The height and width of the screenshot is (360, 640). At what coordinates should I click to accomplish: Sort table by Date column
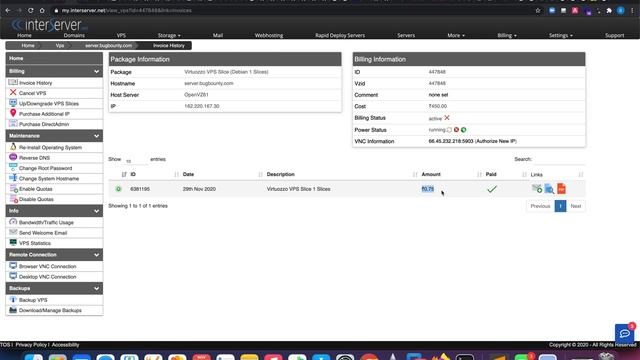[x=188, y=174]
